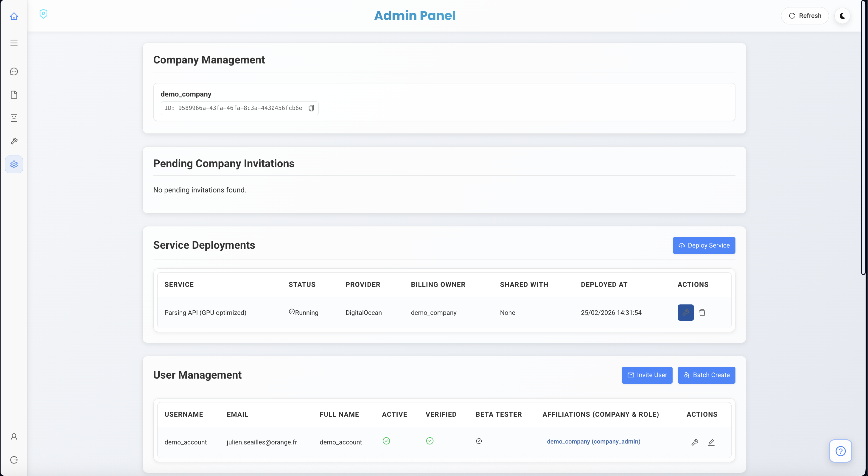Toggle demo_account Beta Tester check
Screen dimensions: 868x476
point(479,441)
